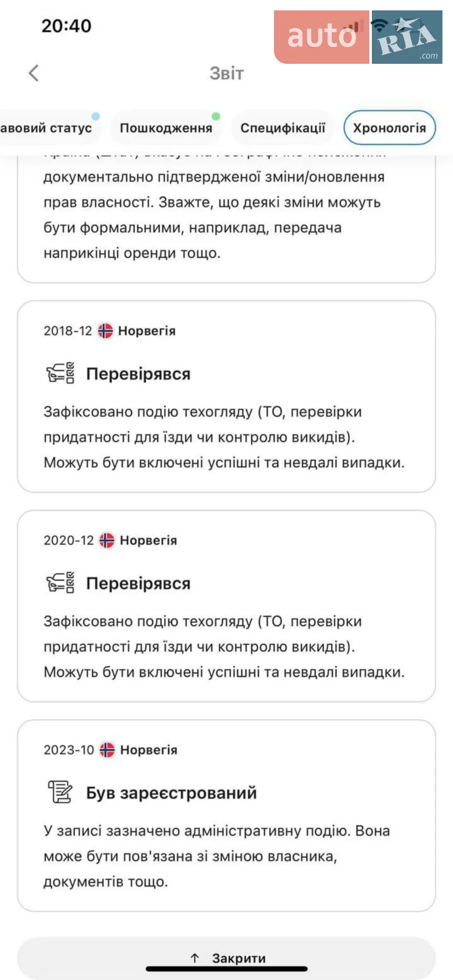Select the 2018-12 Перевірявся heading

[x=138, y=374]
